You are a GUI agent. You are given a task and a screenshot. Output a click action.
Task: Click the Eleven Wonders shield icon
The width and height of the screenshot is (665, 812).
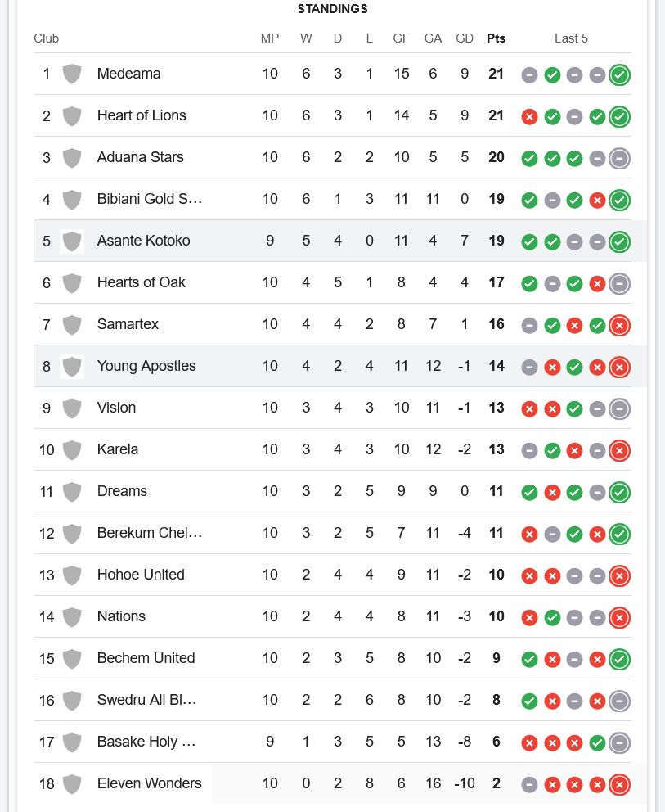click(x=72, y=783)
